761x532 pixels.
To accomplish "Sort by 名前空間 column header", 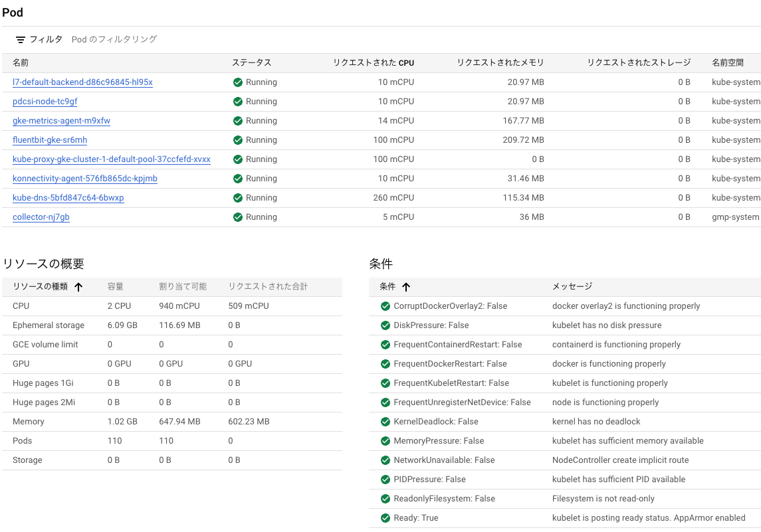I will (x=728, y=63).
